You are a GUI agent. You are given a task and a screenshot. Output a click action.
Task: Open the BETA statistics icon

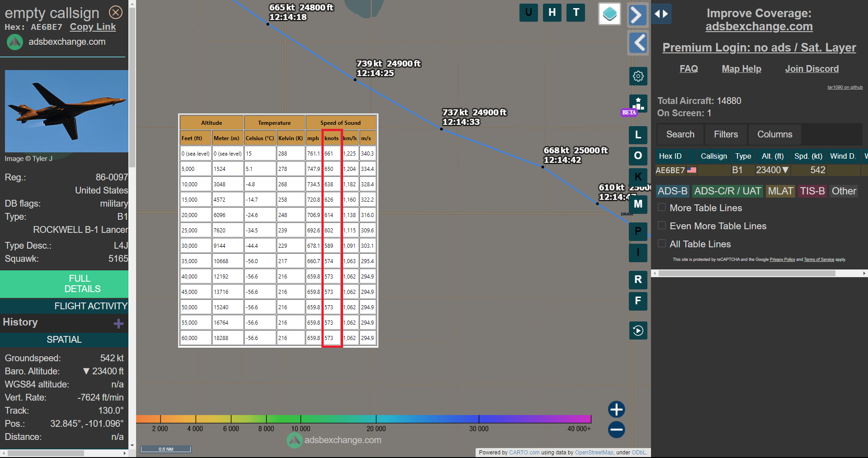(x=638, y=104)
